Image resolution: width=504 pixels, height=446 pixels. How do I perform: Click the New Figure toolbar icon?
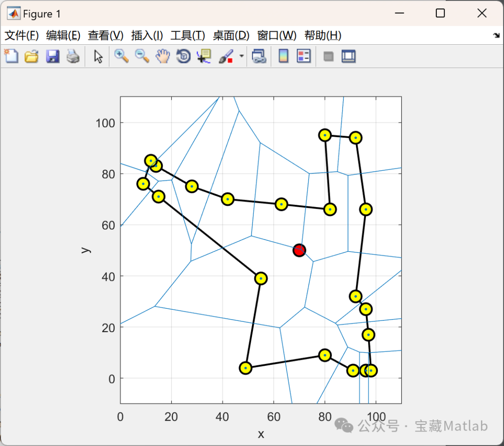(11, 56)
